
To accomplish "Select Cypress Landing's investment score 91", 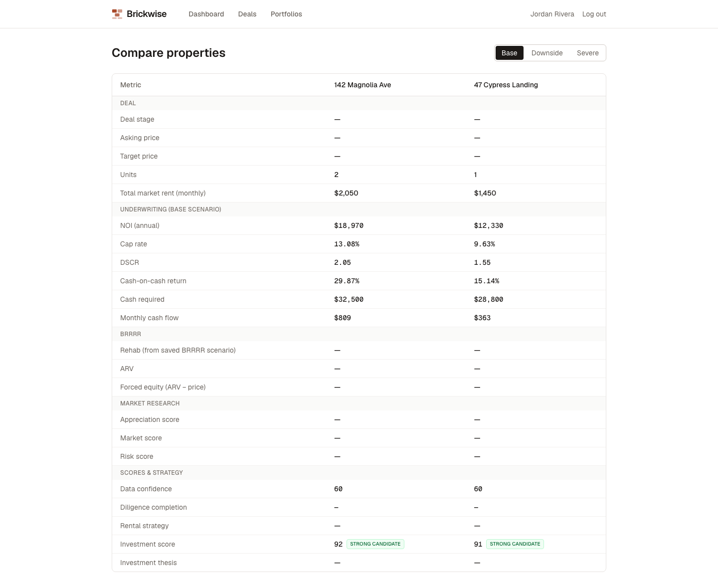I will 478,544.
